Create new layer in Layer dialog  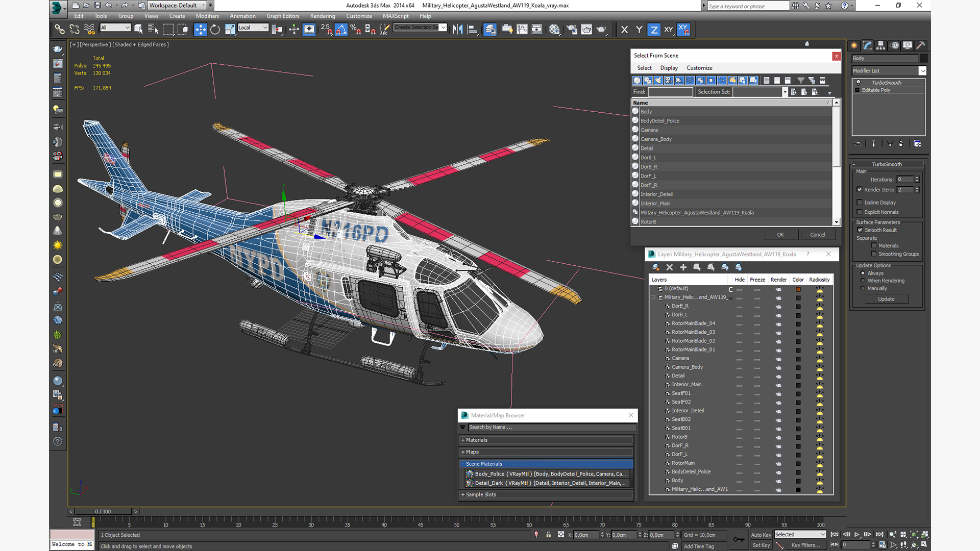[656, 267]
